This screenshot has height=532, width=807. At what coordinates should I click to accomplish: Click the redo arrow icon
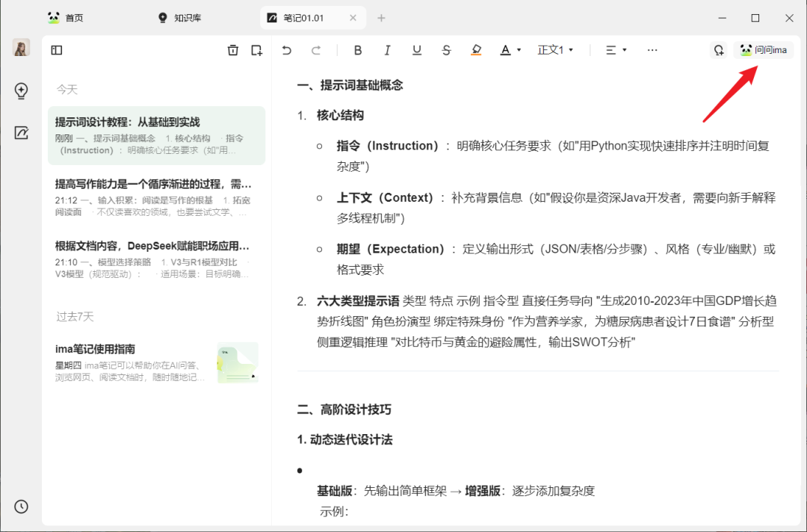click(316, 49)
